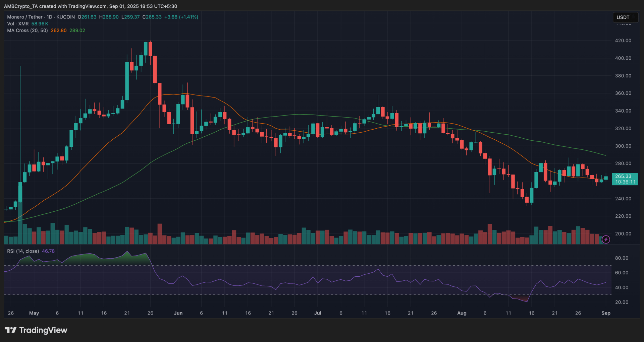Click the 320.00 price axis label
Screen dimensions: 644x342
623,128
